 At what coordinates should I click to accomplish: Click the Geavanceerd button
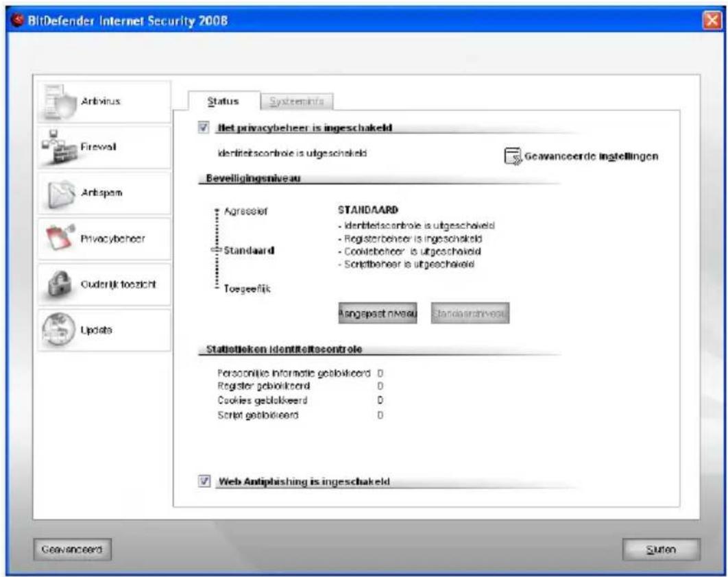(72, 550)
